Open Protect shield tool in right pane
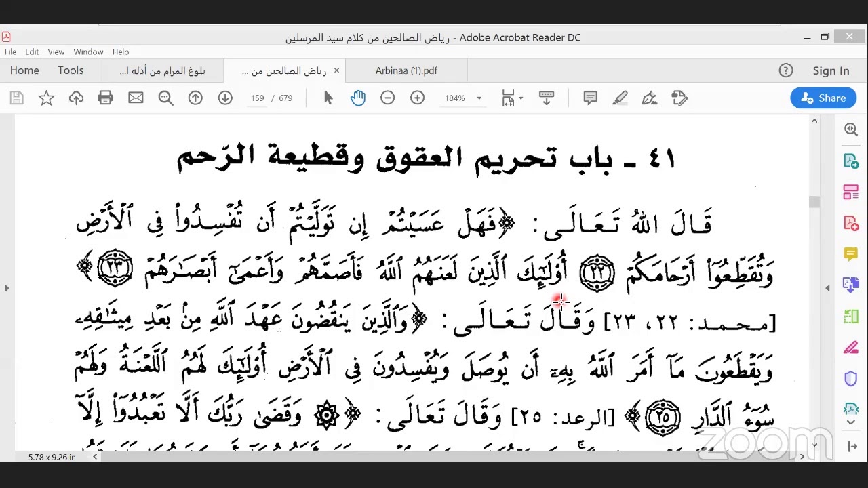868x488 pixels. click(x=851, y=379)
